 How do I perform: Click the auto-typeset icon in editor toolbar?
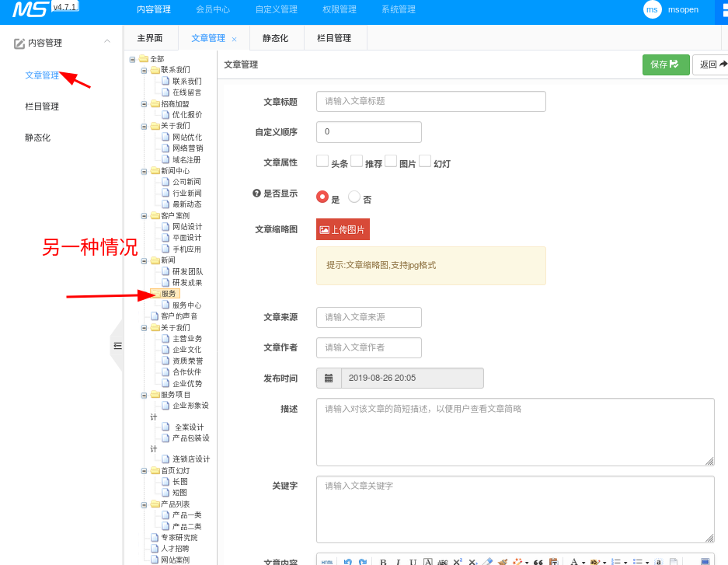coord(517,562)
